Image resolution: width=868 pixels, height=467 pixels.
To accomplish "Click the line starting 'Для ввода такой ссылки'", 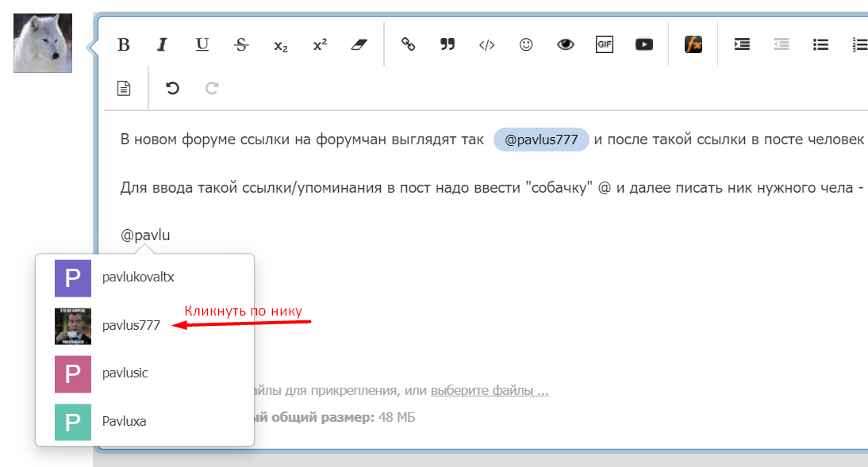I will [x=492, y=188].
